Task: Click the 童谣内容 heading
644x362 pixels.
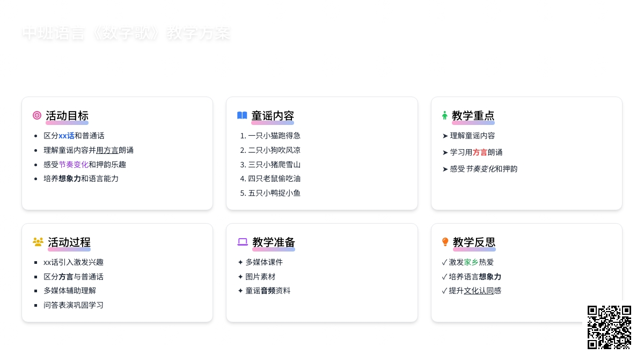Action: coord(273,116)
